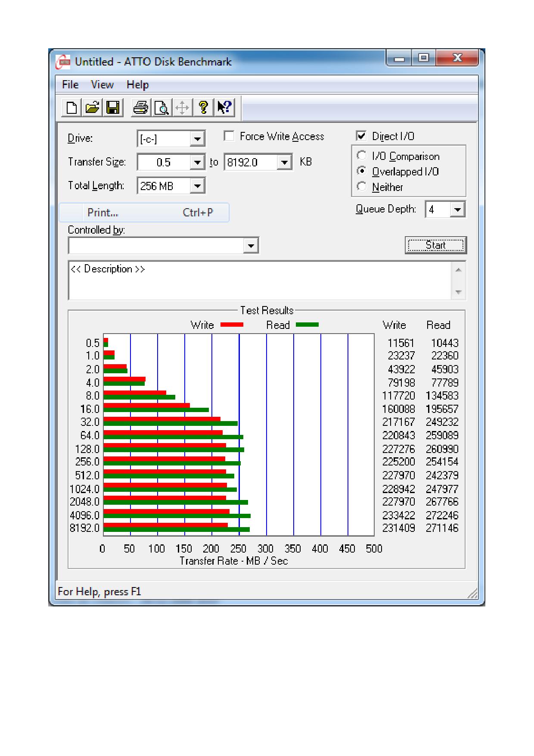Click the Save floppy disk icon

[x=113, y=107]
